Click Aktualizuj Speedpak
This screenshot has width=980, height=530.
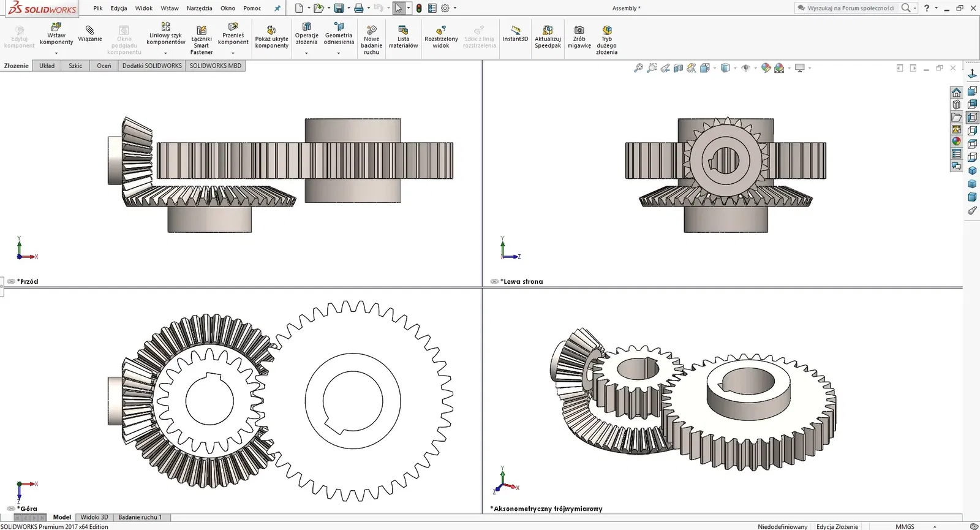[548, 37]
